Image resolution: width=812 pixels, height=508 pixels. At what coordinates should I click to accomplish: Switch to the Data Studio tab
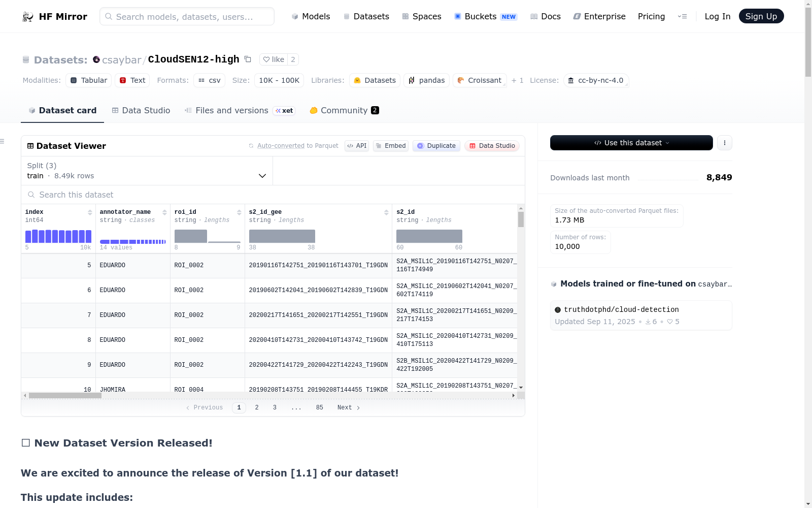(141, 110)
